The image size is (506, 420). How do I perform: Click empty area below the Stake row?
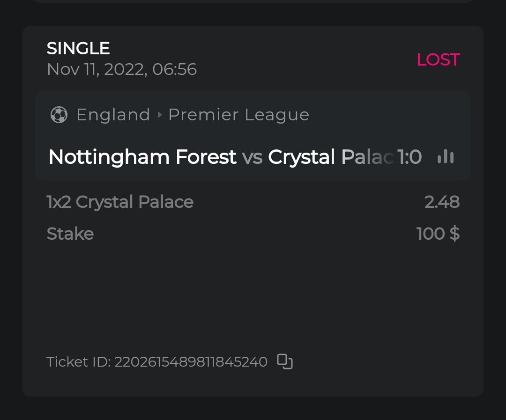click(x=253, y=295)
